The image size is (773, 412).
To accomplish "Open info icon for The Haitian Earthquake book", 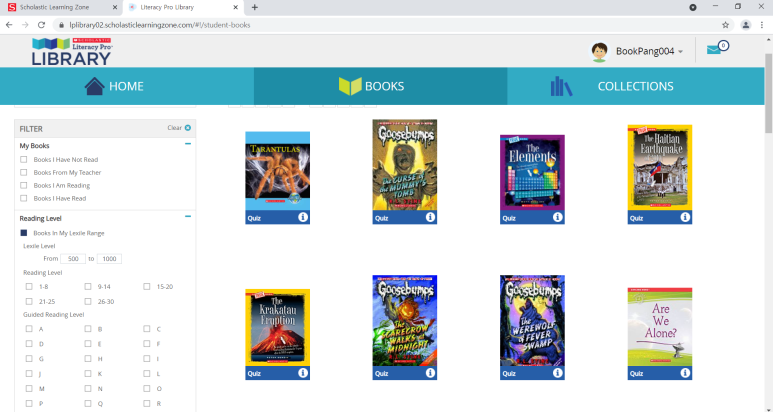I will tap(685, 217).
